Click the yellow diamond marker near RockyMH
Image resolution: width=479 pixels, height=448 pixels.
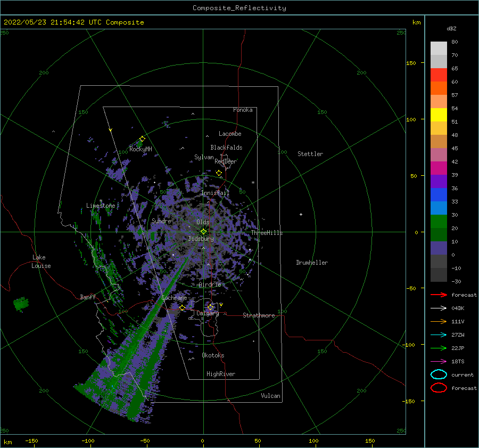pyautogui.click(x=142, y=139)
